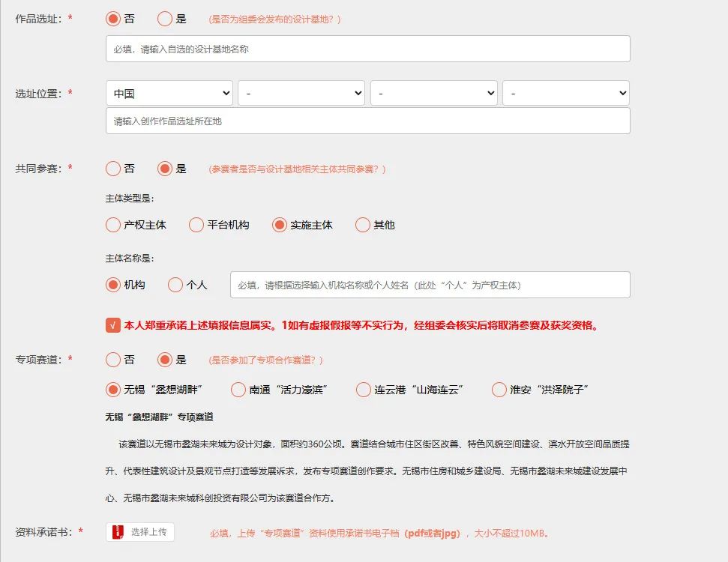The height and width of the screenshot is (562, 728).
Task: Click the 选择上传 upload button
Action: pos(139,532)
